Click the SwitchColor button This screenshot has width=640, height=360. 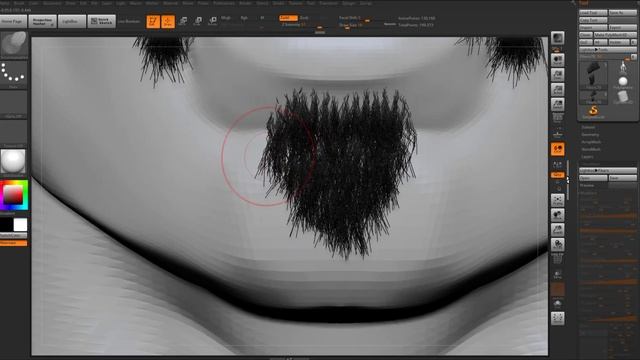click(x=13, y=236)
